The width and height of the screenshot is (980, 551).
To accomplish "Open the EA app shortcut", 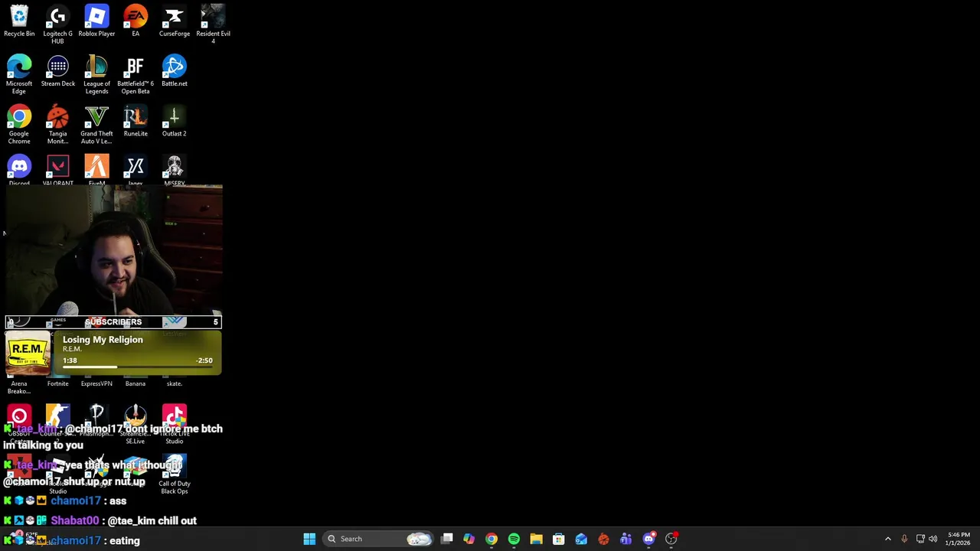I will [136, 21].
